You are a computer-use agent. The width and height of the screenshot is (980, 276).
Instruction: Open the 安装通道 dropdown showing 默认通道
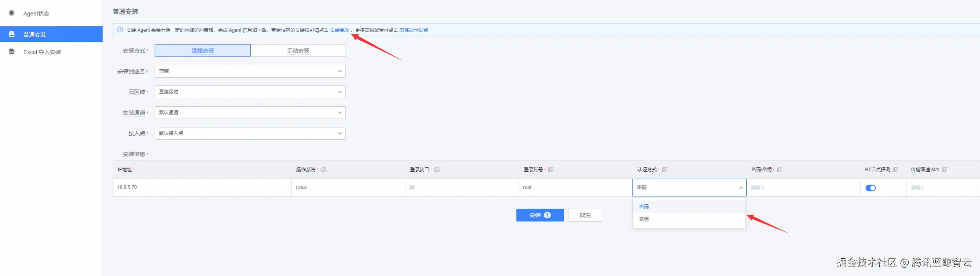point(250,112)
